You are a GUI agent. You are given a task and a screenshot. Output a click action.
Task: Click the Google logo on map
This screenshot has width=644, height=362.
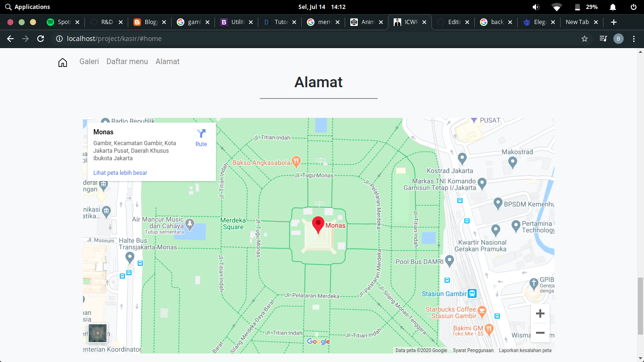click(x=318, y=342)
